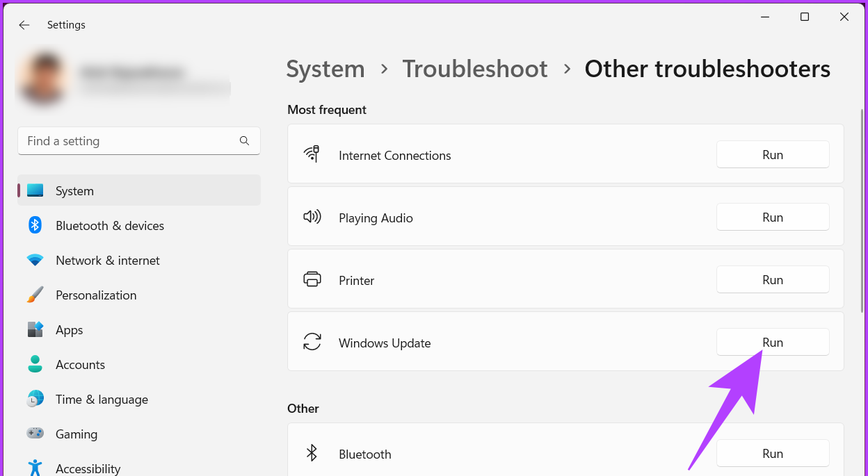The height and width of the screenshot is (476, 868).
Task: Run the Playing Audio troubleshooter
Action: (773, 217)
